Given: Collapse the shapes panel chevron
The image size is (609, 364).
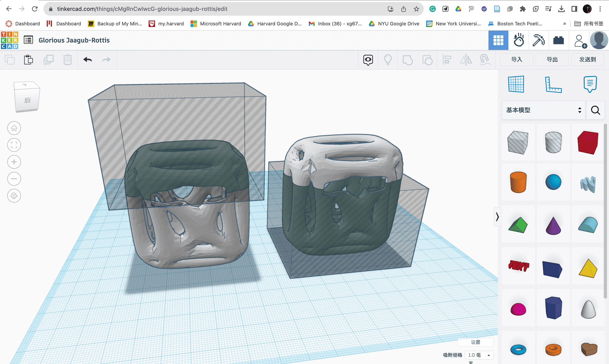Looking at the screenshot, I should coord(497,217).
